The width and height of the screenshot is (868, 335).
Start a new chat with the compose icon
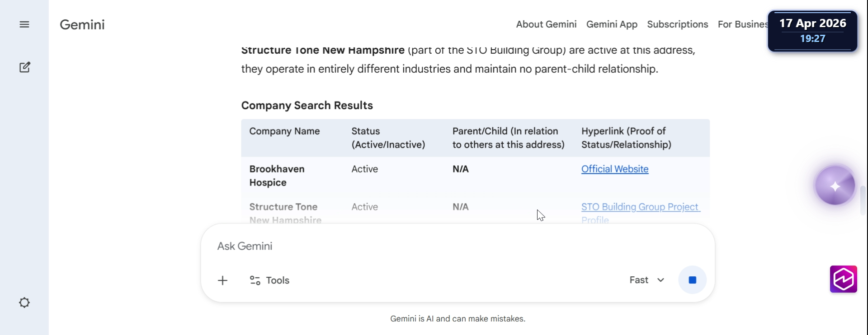[x=25, y=67]
